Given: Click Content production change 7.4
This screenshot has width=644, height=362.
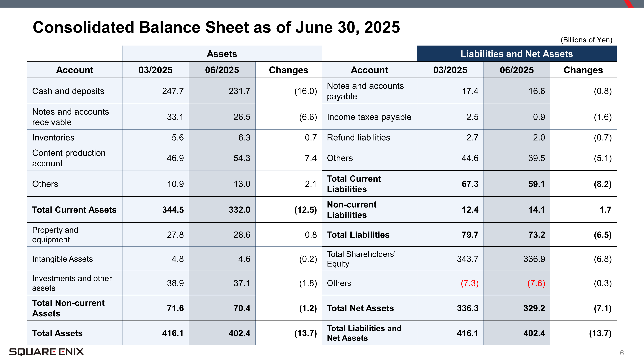Looking at the screenshot, I should [x=311, y=158].
